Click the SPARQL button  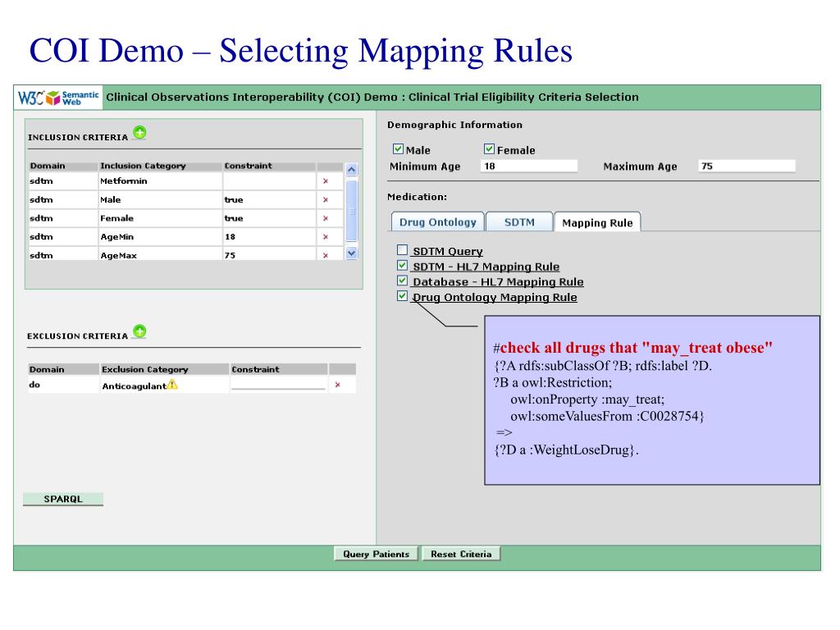click(63, 499)
